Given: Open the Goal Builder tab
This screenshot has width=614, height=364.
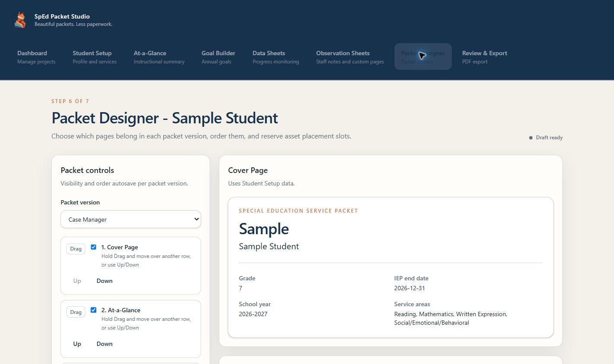Looking at the screenshot, I should pos(218,57).
